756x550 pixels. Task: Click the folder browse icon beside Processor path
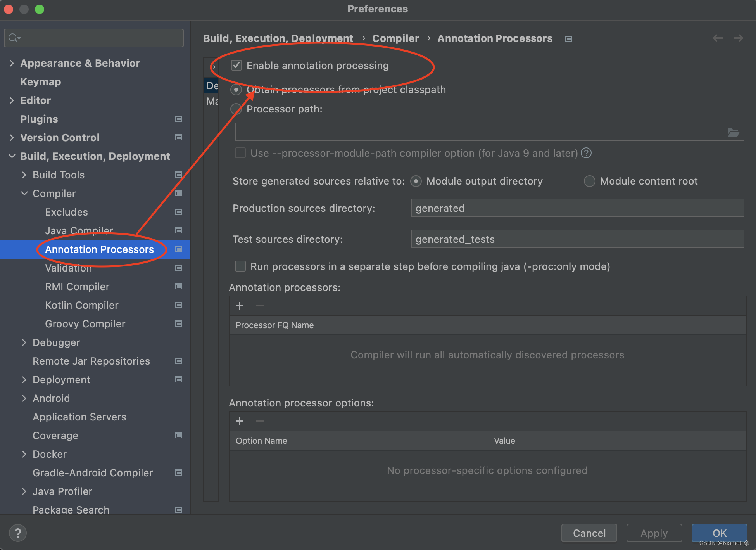click(x=733, y=132)
